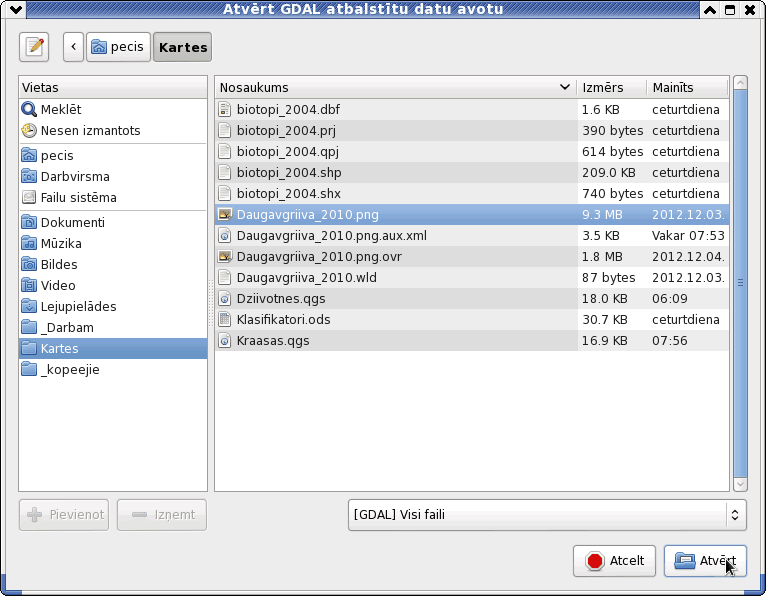Open Dokumenti bookmark folder
The image size is (766, 596).
[x=113, y=222]
